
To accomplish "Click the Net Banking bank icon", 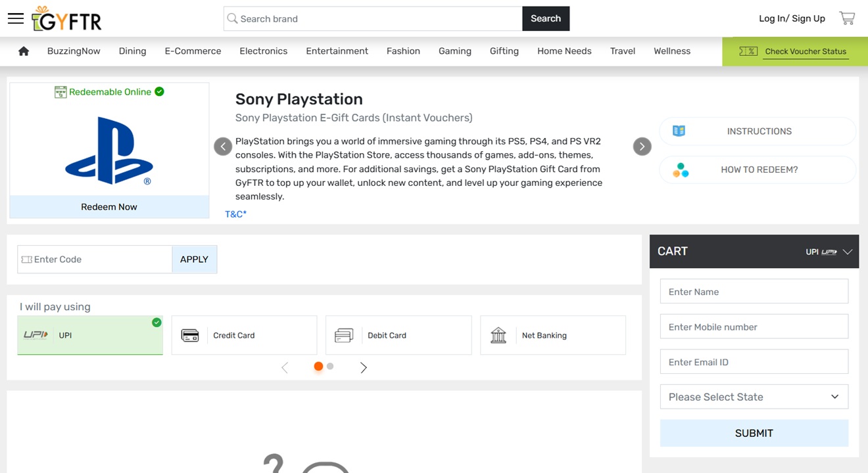I will (x=498, y=336).
